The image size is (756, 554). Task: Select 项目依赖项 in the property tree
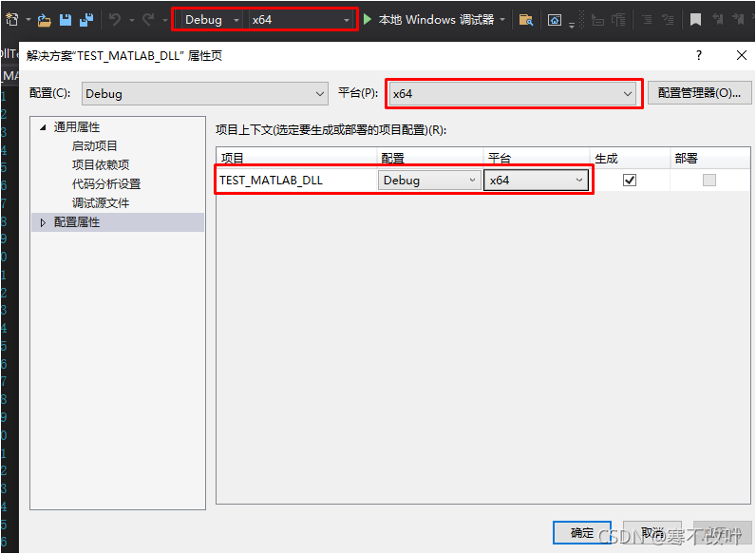pos(101,165)
